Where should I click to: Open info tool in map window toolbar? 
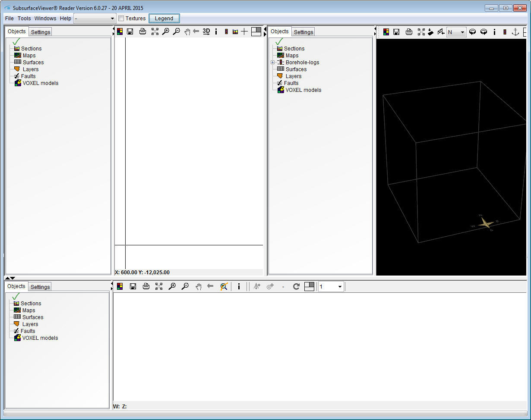tap(216, 31)
